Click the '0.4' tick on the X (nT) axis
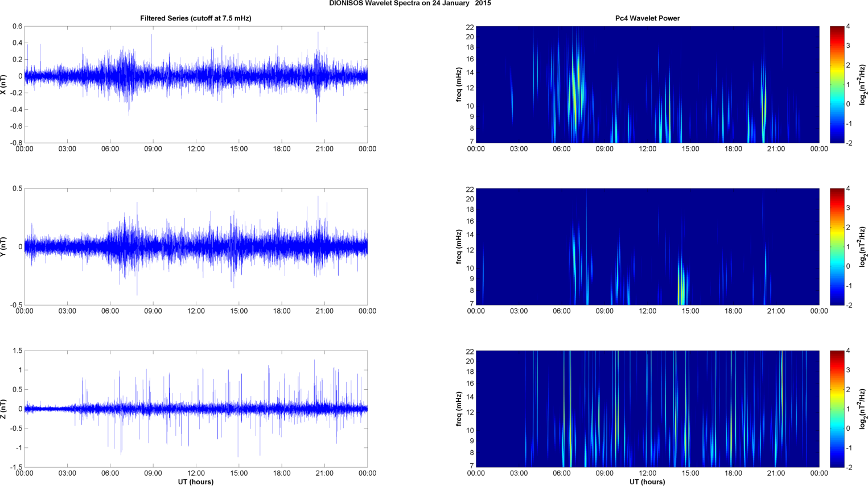 (17, 43)
